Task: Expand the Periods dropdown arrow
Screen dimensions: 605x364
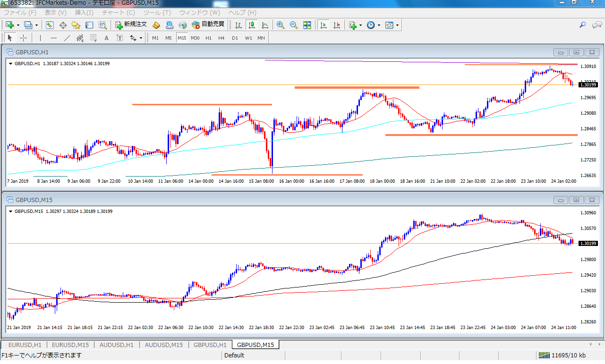Action: point(379,25)
